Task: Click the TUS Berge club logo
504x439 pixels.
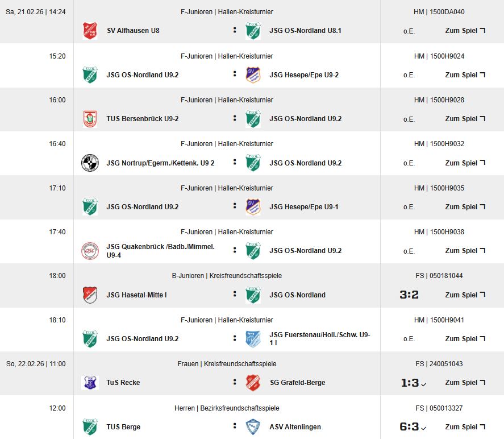Action: click(x=90, y=427)
